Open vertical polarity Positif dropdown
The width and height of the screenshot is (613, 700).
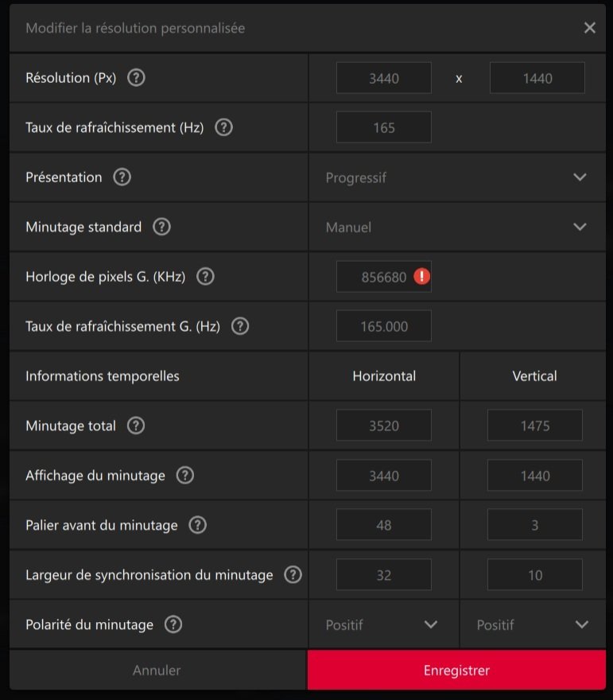(533, 624)
